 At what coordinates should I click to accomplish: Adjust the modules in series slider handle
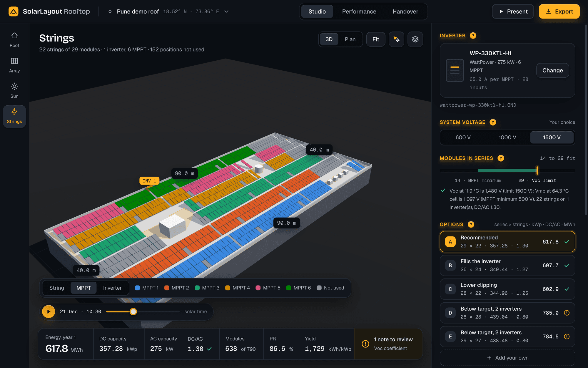pyautogui.click(x=537, y=170)
